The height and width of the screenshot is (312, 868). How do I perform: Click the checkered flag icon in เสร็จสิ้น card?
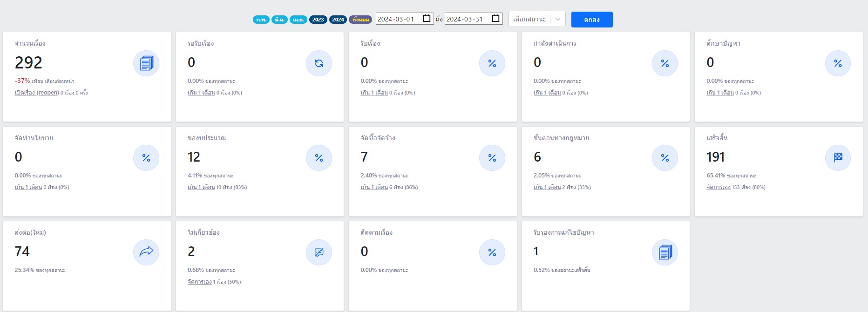(838, 158)
